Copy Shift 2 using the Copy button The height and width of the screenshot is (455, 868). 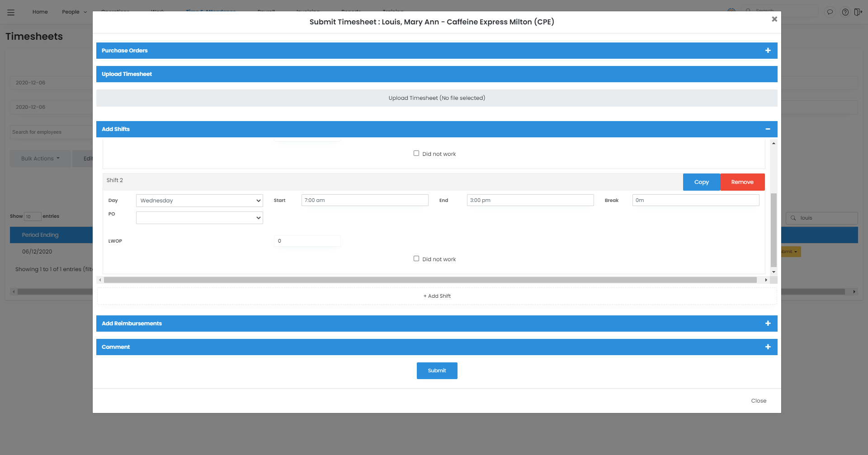(x=701, y=182)
